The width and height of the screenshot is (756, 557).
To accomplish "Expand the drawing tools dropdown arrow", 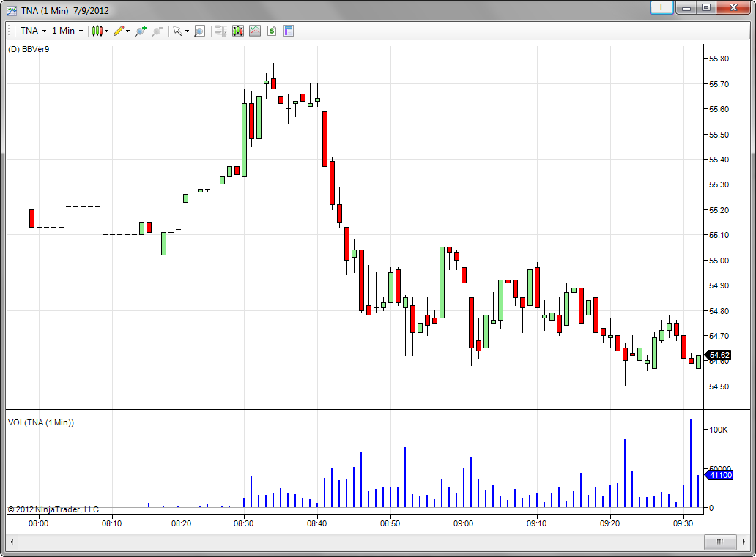I will coord(127,31).
